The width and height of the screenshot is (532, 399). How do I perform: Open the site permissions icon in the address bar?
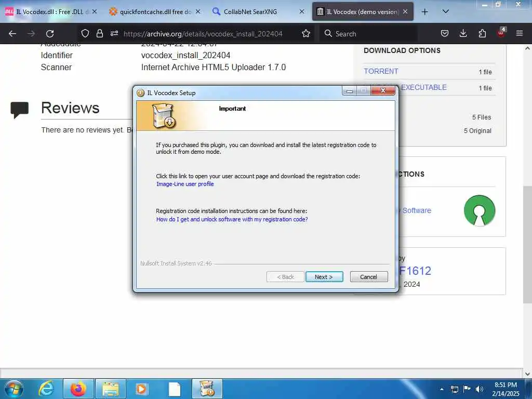(x=114, y=33)
